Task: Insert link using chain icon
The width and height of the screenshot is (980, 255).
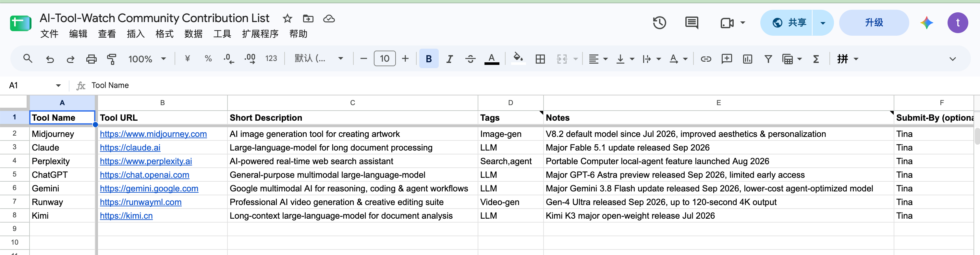Action: [x=706, y=59]
